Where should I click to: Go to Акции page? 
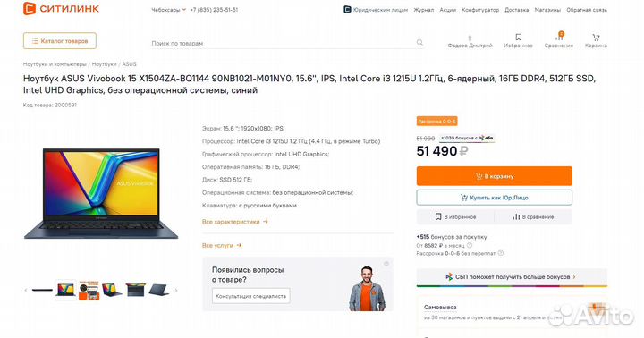coord(448,10)
